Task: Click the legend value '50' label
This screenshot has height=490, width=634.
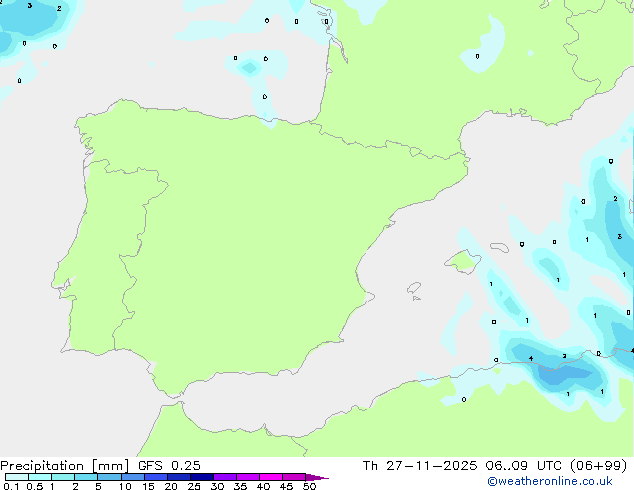Action: click(309, 486)
